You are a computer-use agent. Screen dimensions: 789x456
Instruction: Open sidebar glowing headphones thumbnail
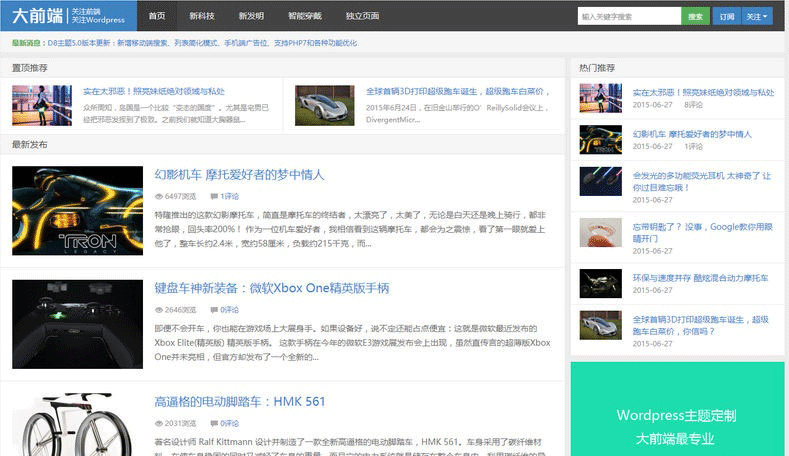pyautogui.click(x=600, y=181)
